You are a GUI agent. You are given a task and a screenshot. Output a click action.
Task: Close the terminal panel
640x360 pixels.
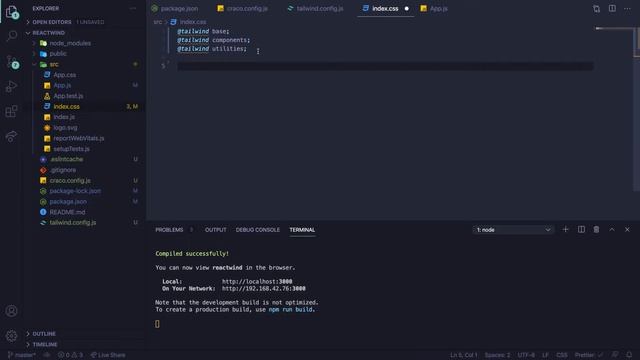point(627,229)
